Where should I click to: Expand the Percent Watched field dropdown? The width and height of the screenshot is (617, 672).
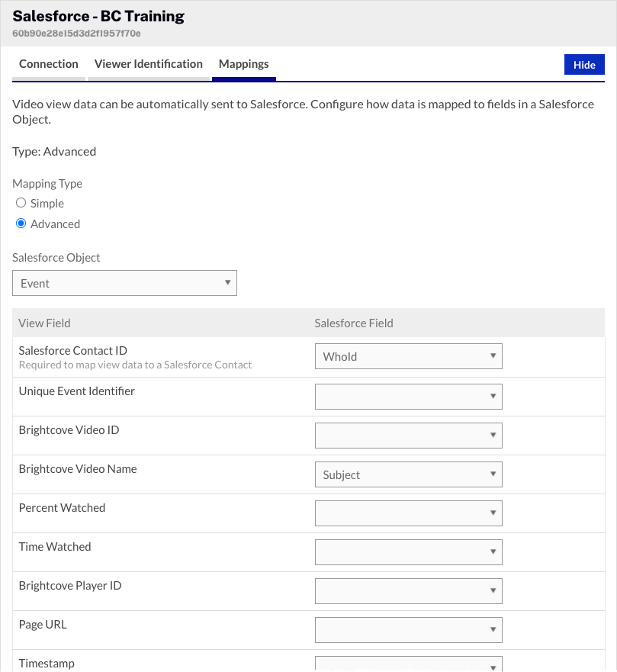[x=408, y=513]
